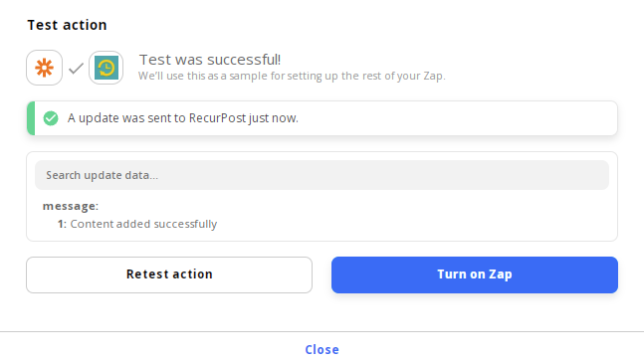Click the Test action heading

[x=67, y=25]
